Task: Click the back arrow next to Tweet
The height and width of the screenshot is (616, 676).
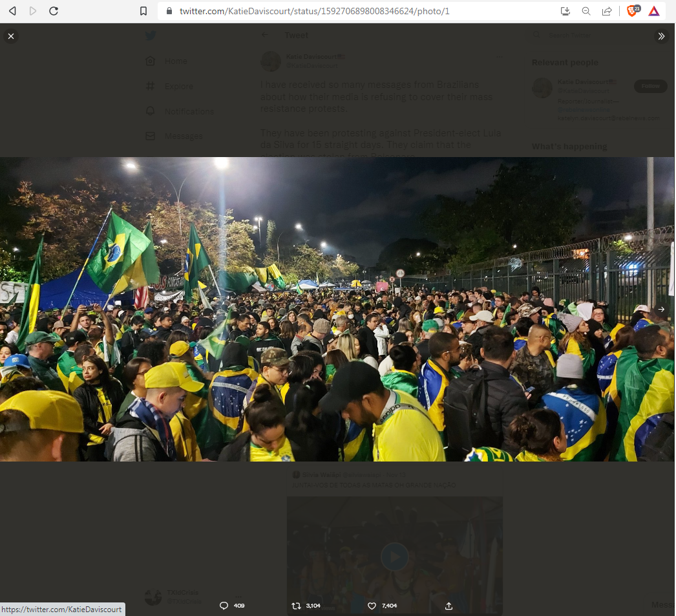Action: (x=265, y=35)
